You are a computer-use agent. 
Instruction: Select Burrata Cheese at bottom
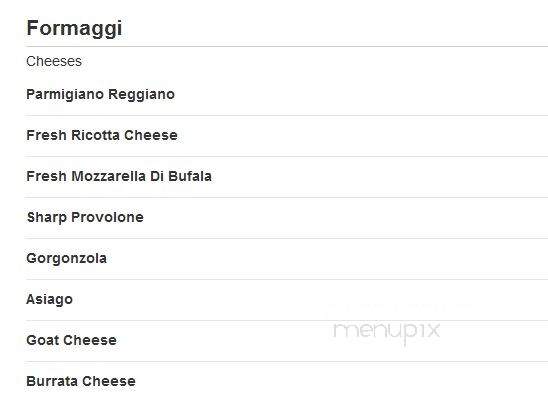tap(81, 381)
